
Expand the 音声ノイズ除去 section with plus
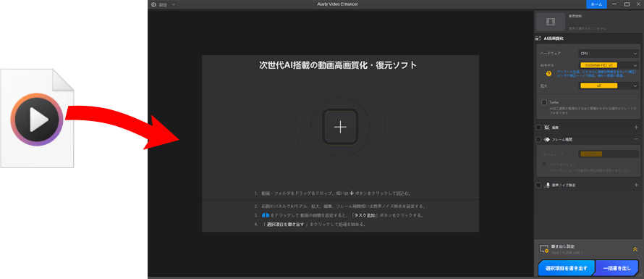point(636,186)
